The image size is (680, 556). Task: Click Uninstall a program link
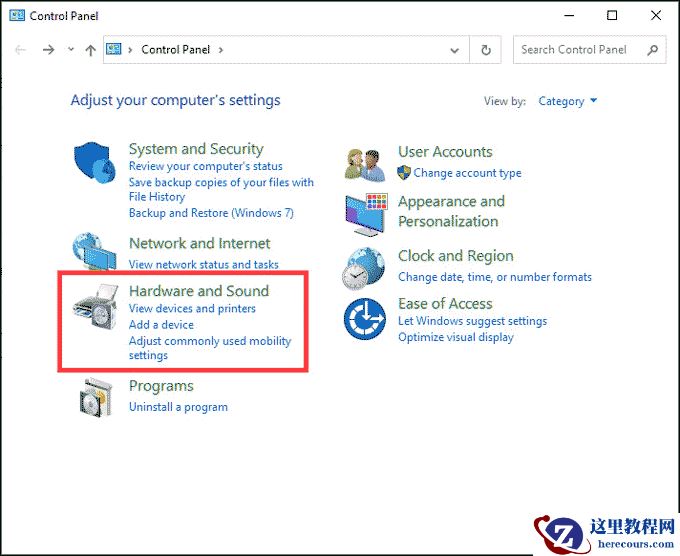click(x=178, y=407)
